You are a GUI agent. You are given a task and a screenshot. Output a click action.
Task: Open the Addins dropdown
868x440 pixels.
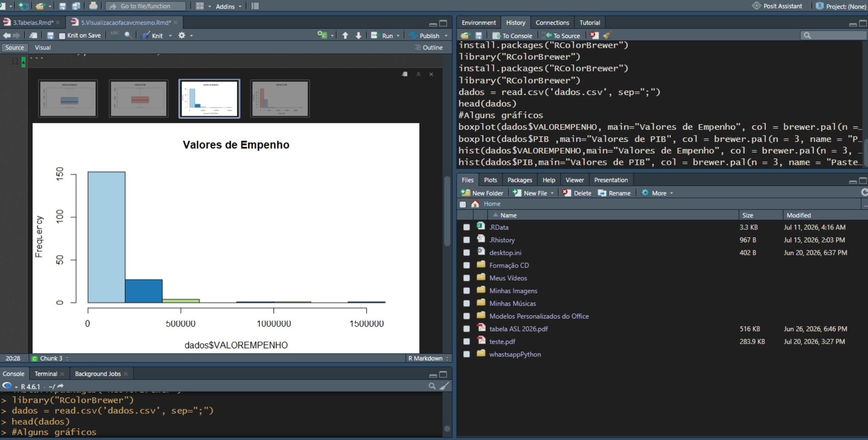coord(228,6)
